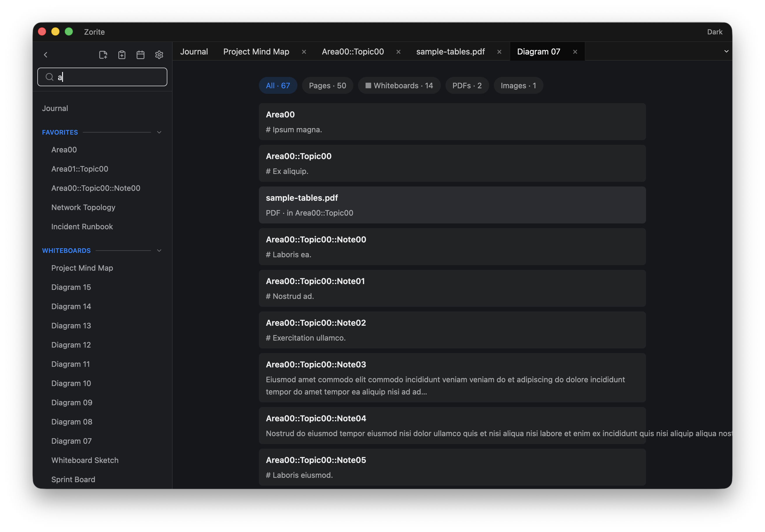Switch to the sample-tables.pdf tab
This screenshot has height=532, width=765.
click(450, 52)
